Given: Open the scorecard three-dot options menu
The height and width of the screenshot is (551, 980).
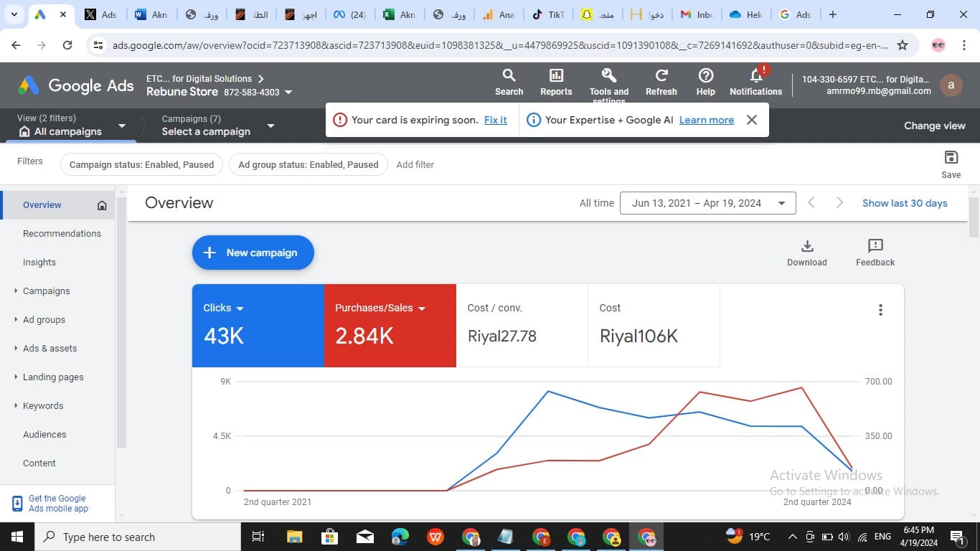Looking at the screenshot, I should (880, 310).
